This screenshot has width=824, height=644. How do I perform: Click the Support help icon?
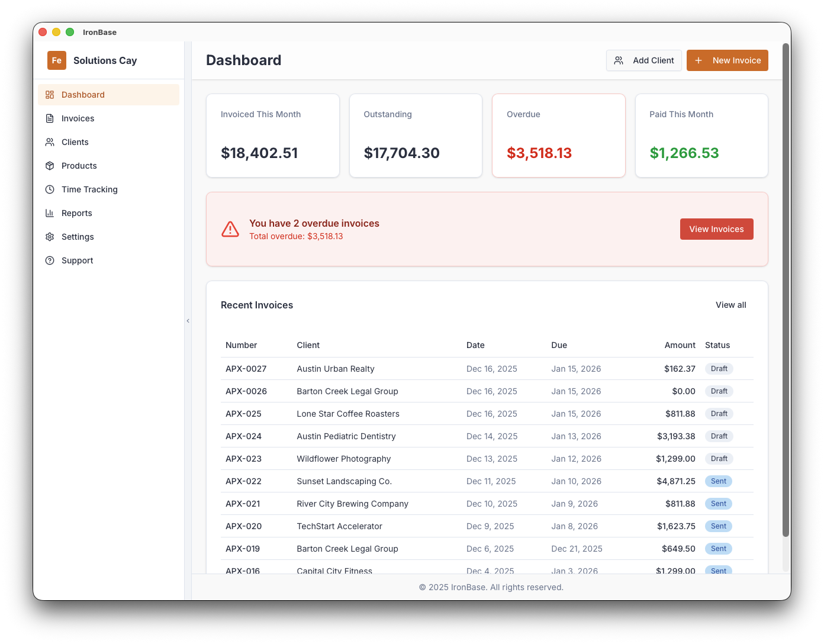[50, 260]
